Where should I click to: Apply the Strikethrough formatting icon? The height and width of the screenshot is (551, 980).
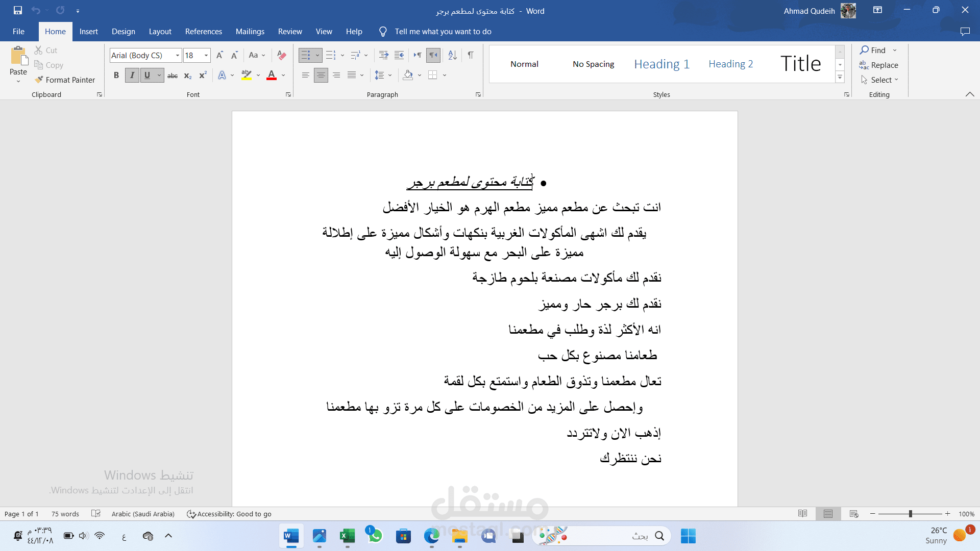pos(173,76)
